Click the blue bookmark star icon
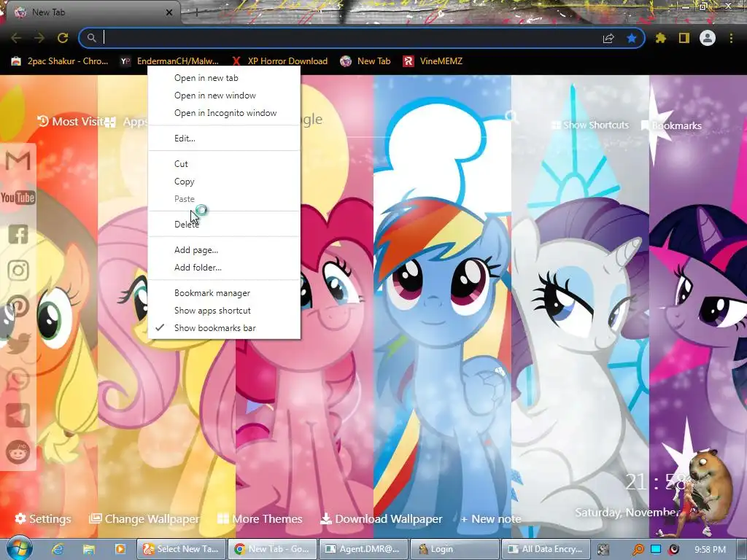The image size is (747, 560). (x=632, y=38)
